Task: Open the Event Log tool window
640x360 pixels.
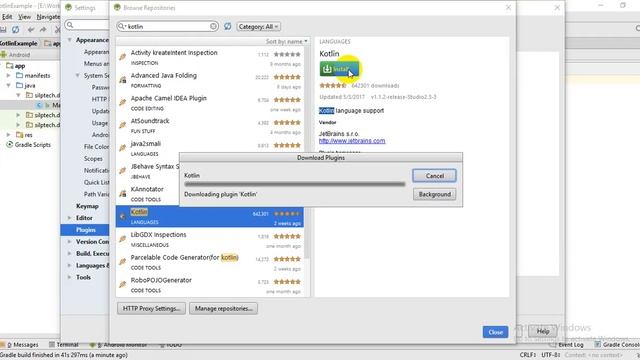Action: pyautogui.click(x=567, y=345)
